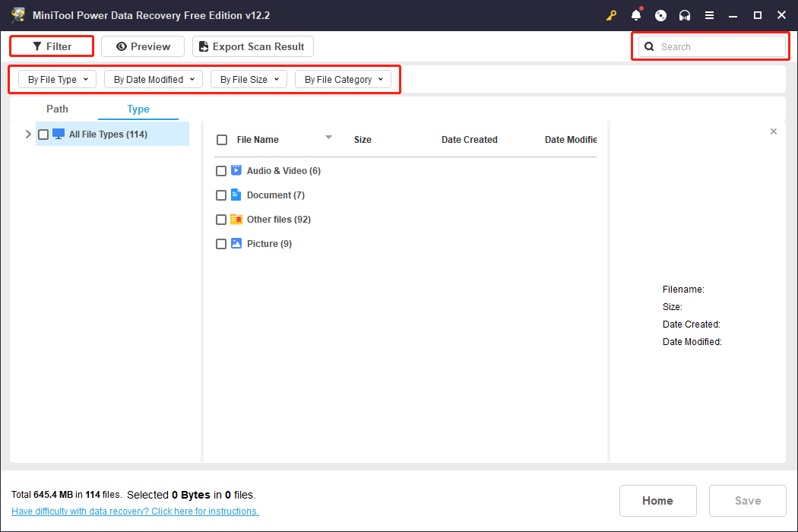
Task: Switch to the Type tab
Action: click(138, 109)
